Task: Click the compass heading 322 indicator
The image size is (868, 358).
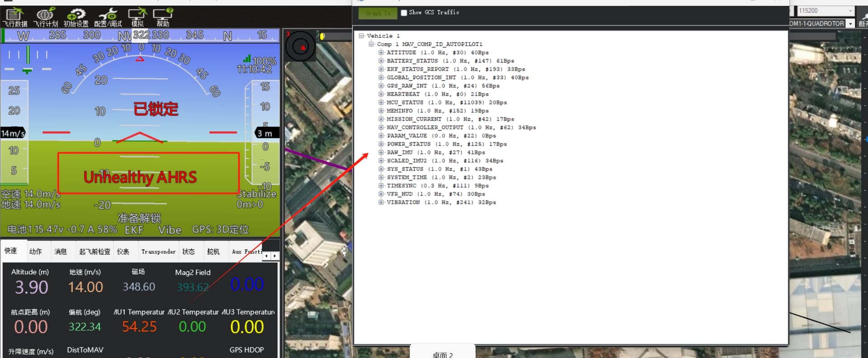Action: coord(142,35)
